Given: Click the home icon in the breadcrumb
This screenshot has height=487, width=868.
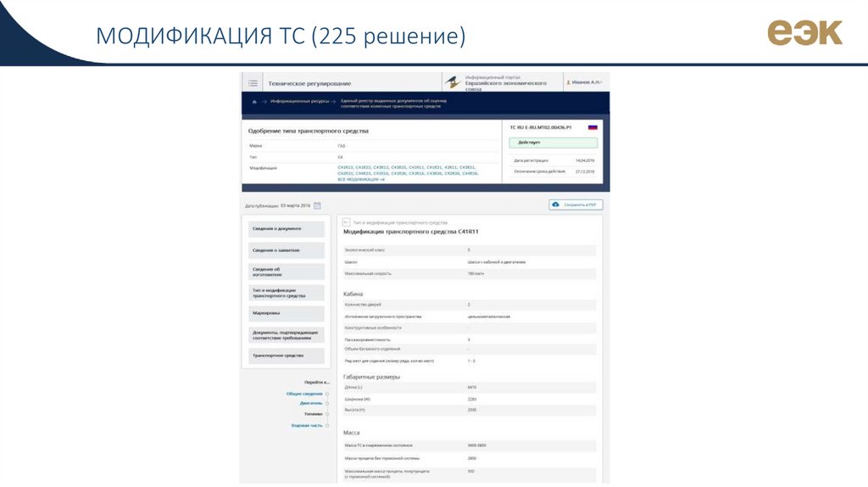Looking at the screenshot, I should (x=254, y=102).
